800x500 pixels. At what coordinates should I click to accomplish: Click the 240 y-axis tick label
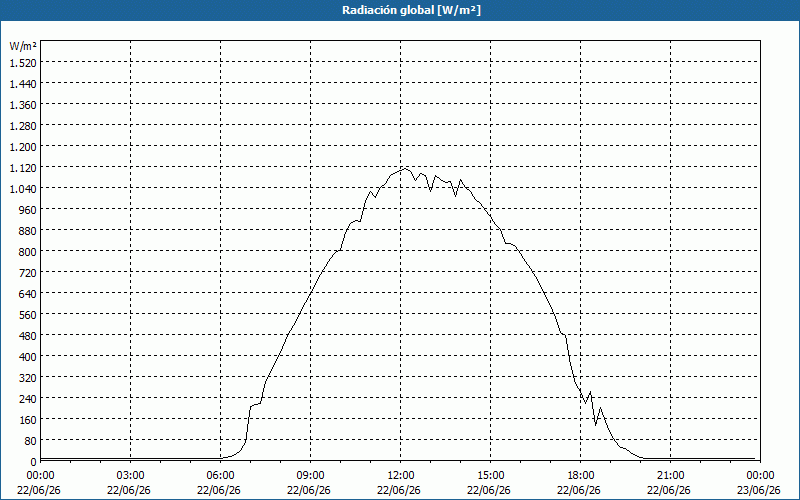[28, 398]
